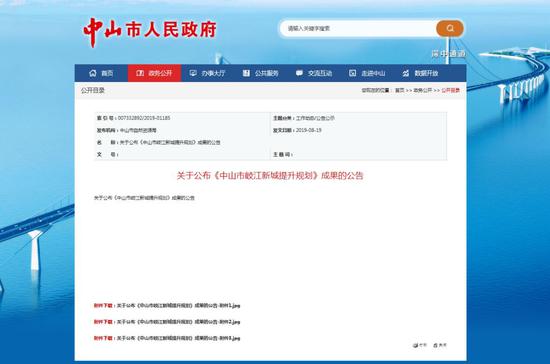
Task: Click the announcement name in the info table
Action: pyautogui.click(x=170, y=142)
